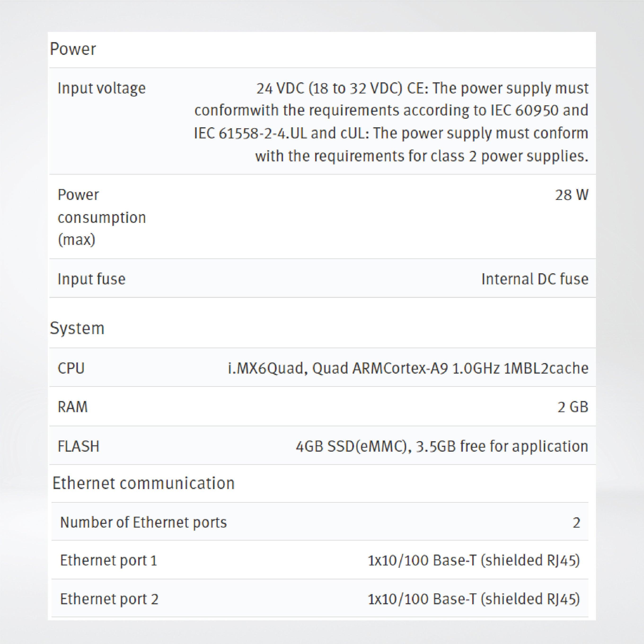The image size is (644, 644).
Task: Select the Ethernet port 2 label
Action: click(109, 599)
